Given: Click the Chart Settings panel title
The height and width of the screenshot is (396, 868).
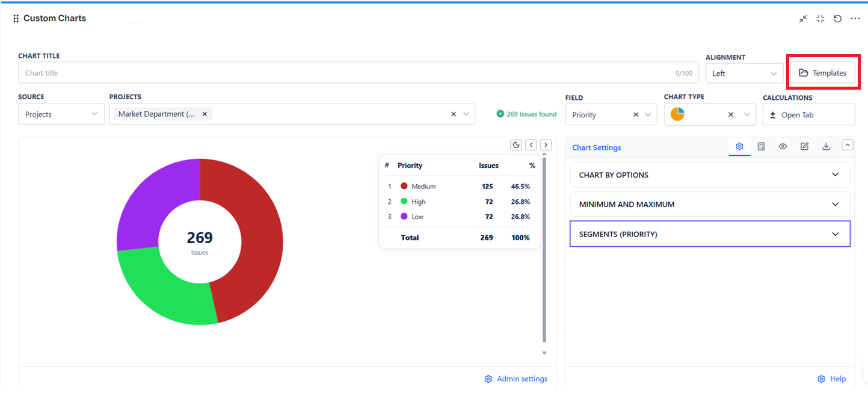Looking at the screenshot, I should pyautogui.click(x=596, y=147).
